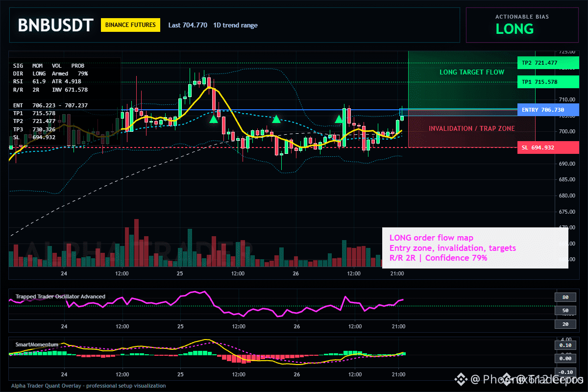This screenshot has width=588, height=392.
Task: Click the Entry zone, invalidation, targets note line
Action: [452, 248]
